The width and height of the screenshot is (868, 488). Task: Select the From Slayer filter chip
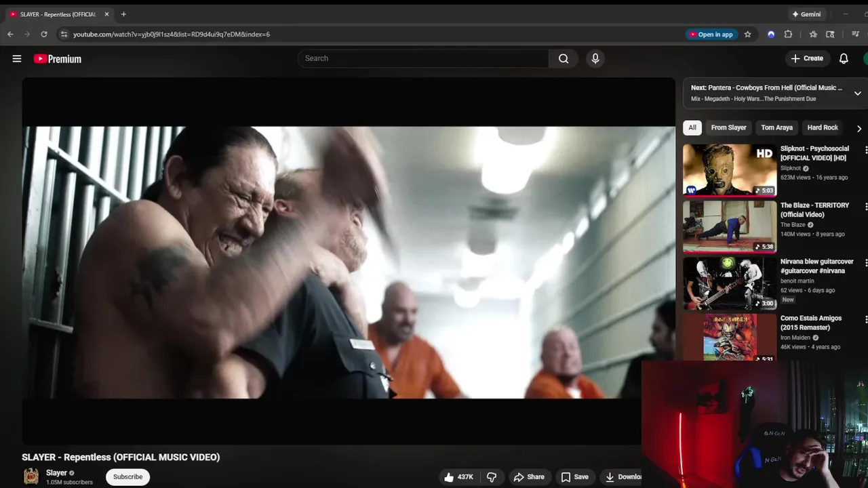pos(728,127)
